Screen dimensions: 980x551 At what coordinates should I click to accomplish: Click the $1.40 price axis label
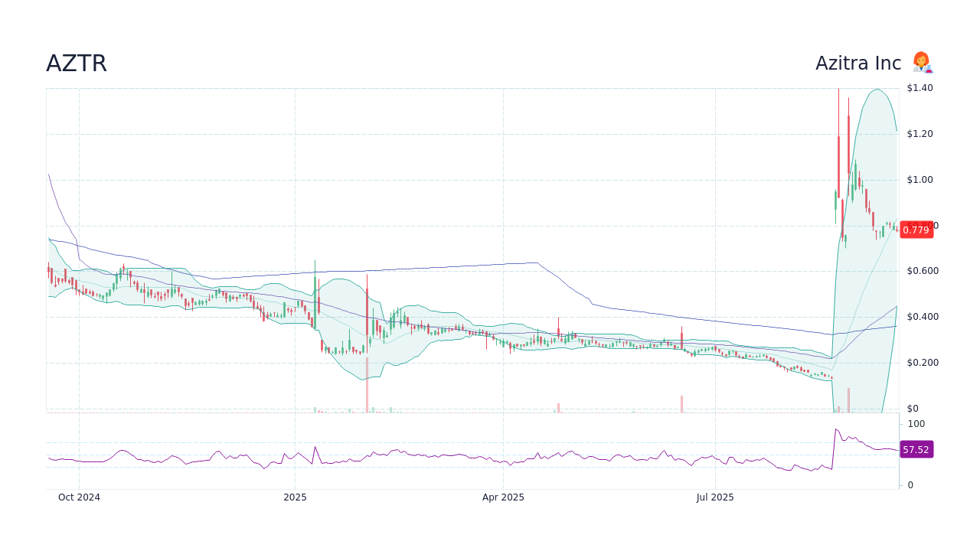pos(919,87)
